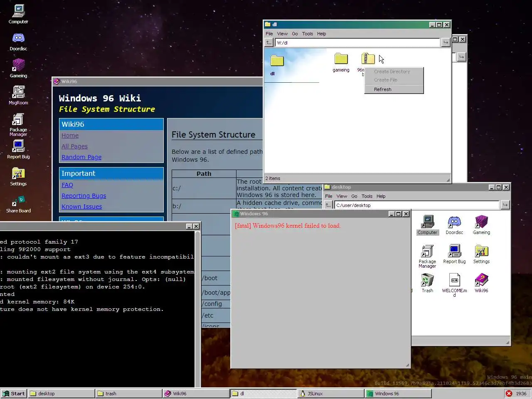The image size is (532, 399).
Task: Select Settings in the desktop explorer window
Action: tap(481, 254)
